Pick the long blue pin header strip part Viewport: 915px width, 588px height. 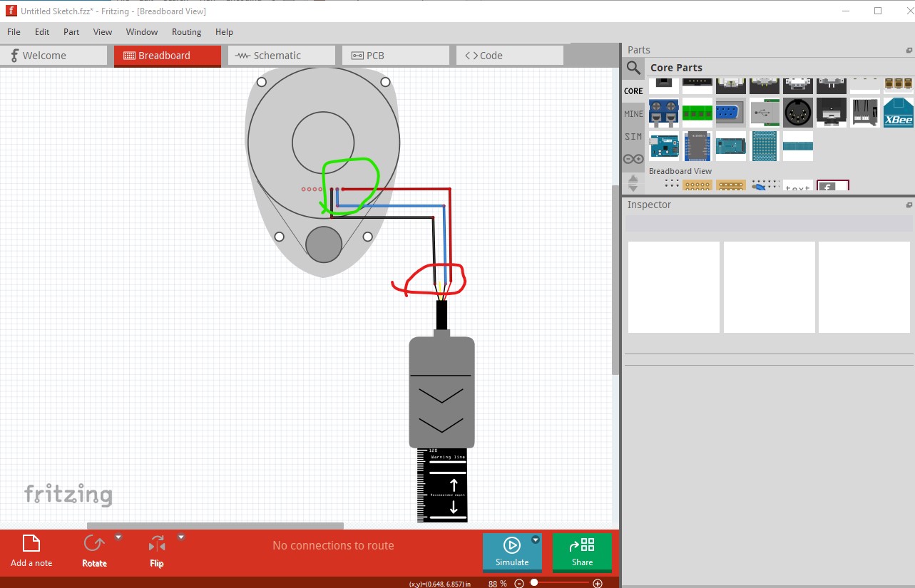tap(798, 146)
